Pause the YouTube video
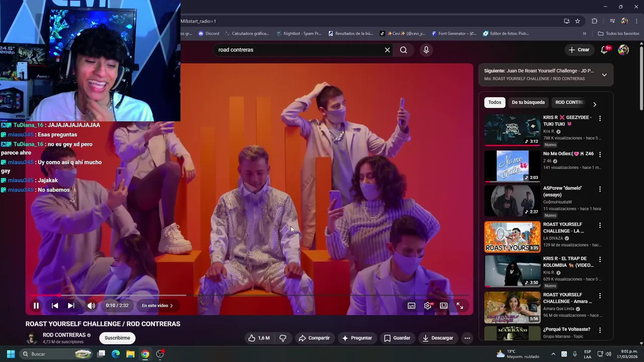644x362 pixels. tap(36, 306)
